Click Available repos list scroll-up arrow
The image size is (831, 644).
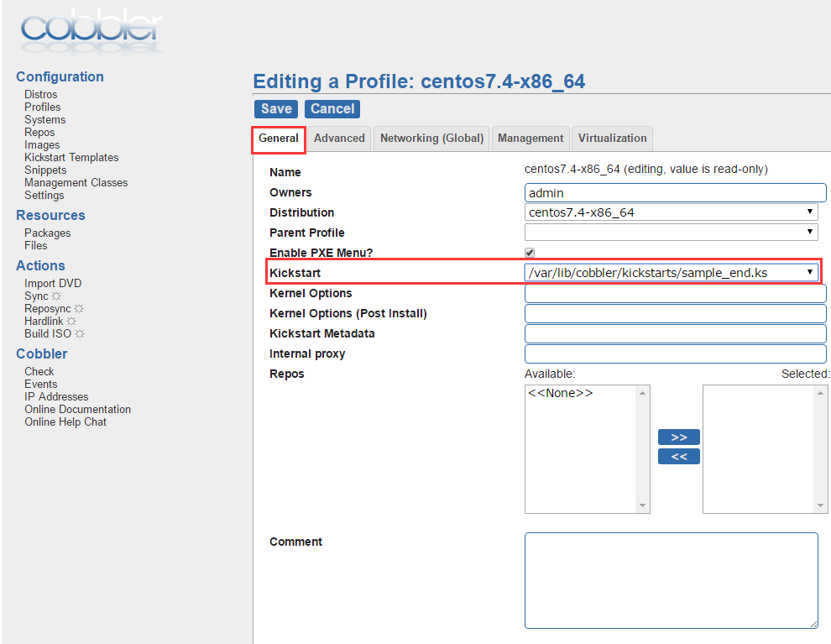click(x=642, y=393)
